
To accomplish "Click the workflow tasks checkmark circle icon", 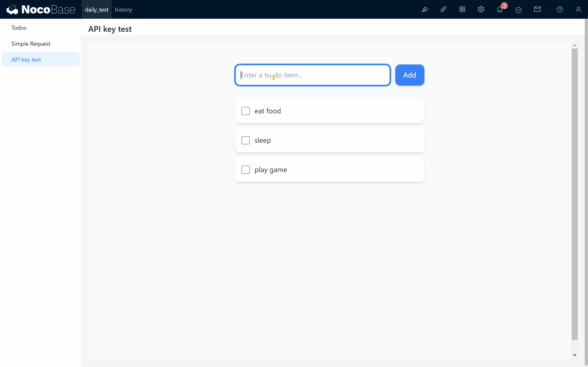I will [x=519, y=10].
